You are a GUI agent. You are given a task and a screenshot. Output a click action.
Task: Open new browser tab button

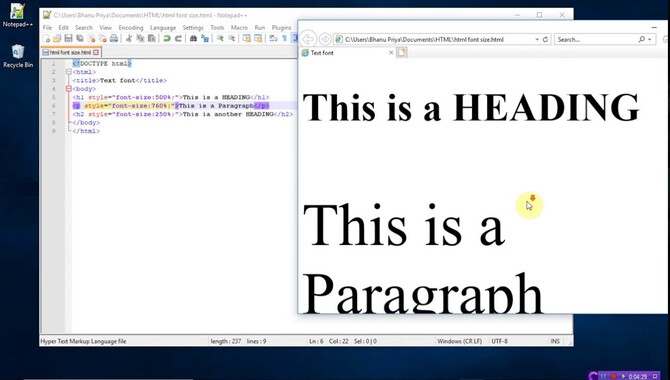pyautogui.click(x=402, y=53)
